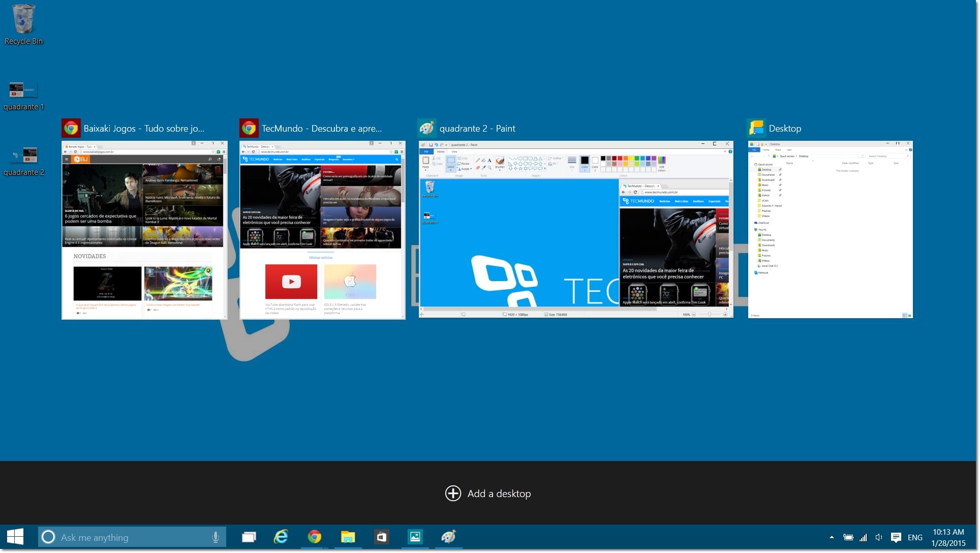Screen dimensions: 980x553
Task: Open the Windows Start menu
Action: (x=15, y=537)
